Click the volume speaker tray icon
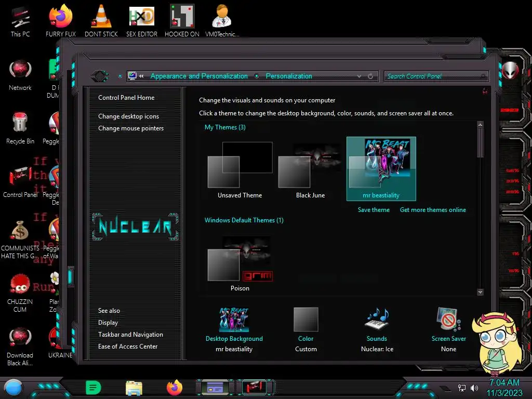Image resolution: width=532 pixels, height=399 pixels. [x=474, y=388]
